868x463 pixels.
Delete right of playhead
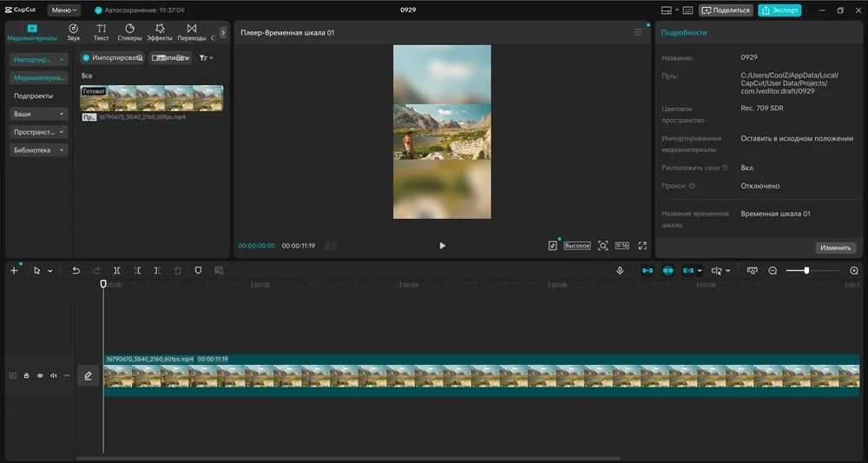[x=157, y=270]
